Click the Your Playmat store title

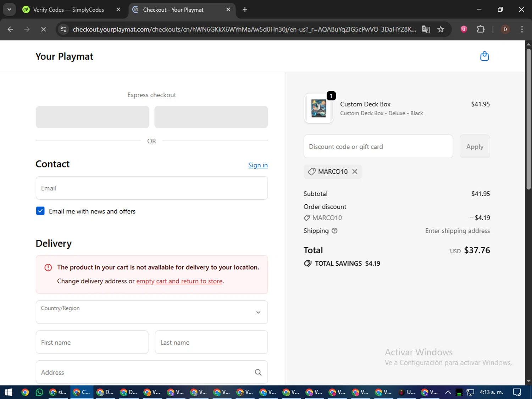click(64, 56)
